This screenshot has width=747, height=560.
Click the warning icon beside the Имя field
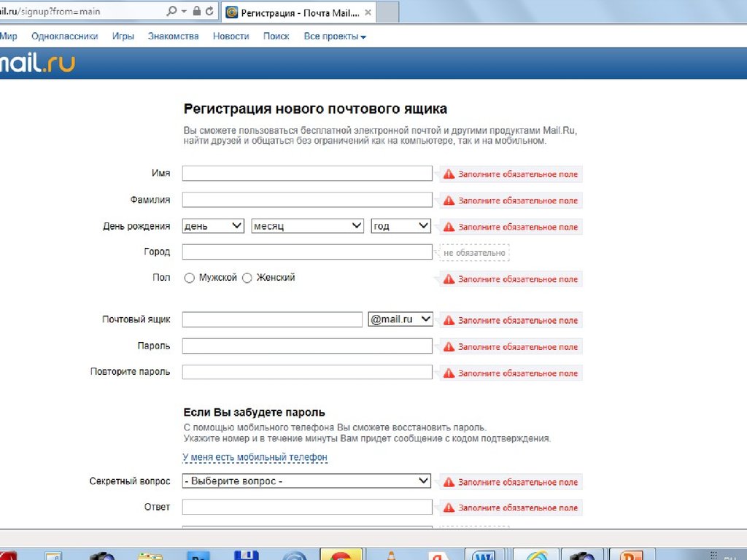click(449, 174)
